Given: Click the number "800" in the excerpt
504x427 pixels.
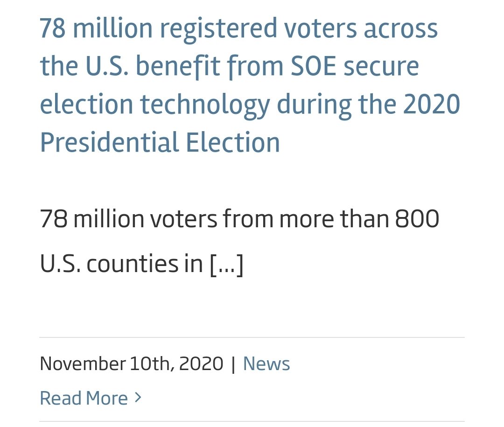Looking at the screenshot, I should 417,219.
